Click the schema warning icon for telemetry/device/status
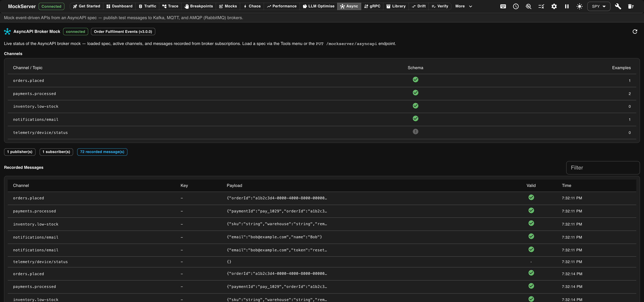The height and width of the screenshot is (302, 644). pos(416,132)
